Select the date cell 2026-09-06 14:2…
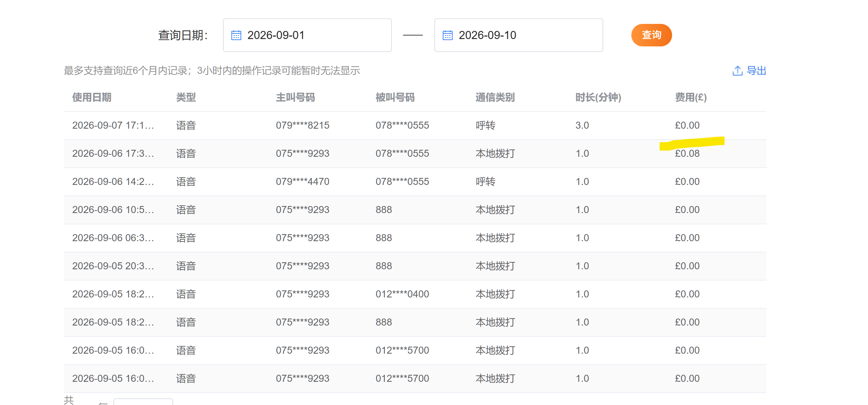The height and width of the screenshot is (405, 868). click(113, 182)
